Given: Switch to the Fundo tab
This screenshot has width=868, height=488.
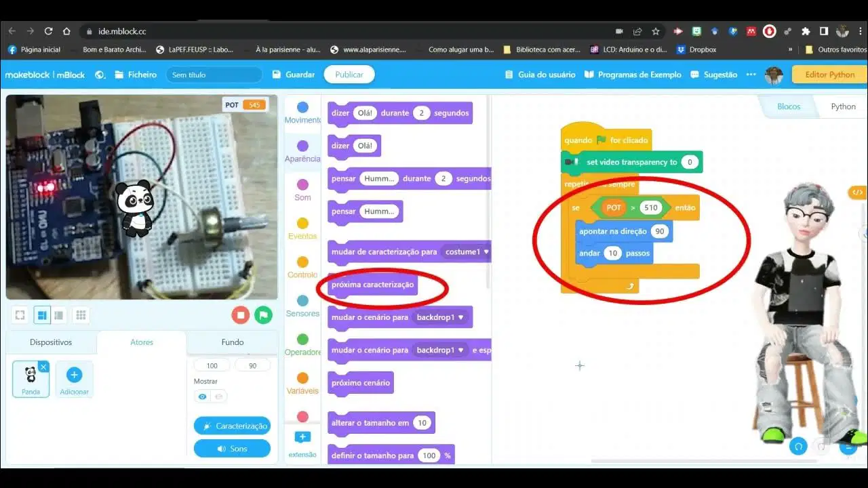Looking at the screenshot, I should (x=233, y=342).
